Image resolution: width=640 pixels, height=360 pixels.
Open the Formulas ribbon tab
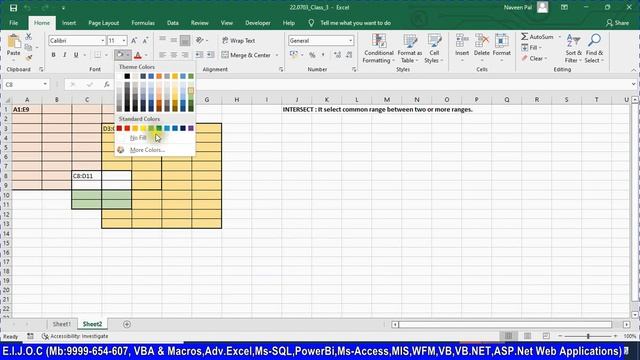[143, 23]
